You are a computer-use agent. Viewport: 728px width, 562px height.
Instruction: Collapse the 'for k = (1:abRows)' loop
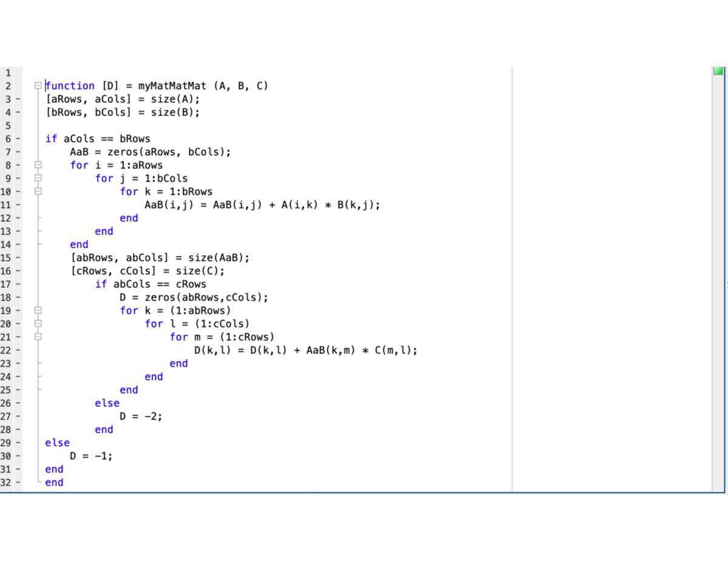pos(38,310)
